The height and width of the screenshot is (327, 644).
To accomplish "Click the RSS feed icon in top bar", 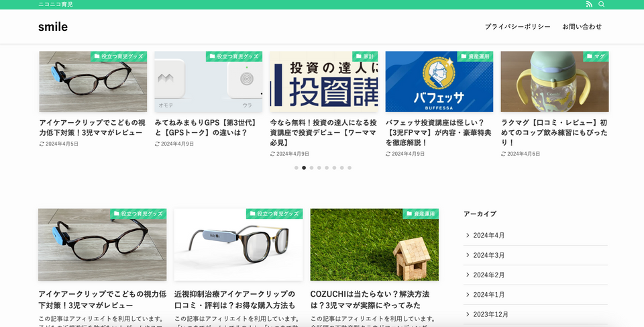I will click(589, 5).
